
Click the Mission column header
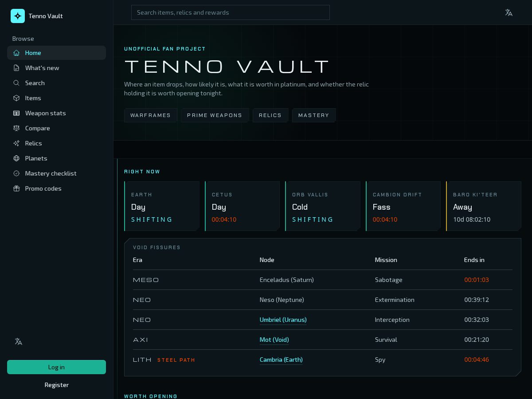pyautogui.click(x=386, y=260)
